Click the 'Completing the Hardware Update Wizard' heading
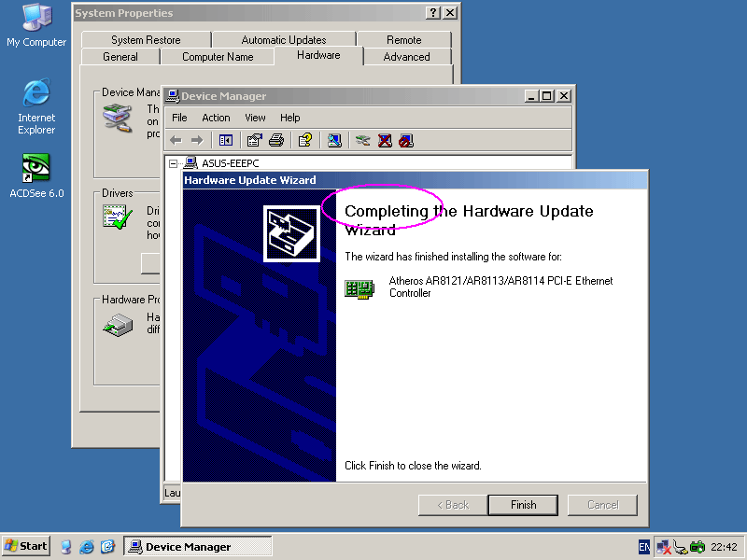 point(469,219)
